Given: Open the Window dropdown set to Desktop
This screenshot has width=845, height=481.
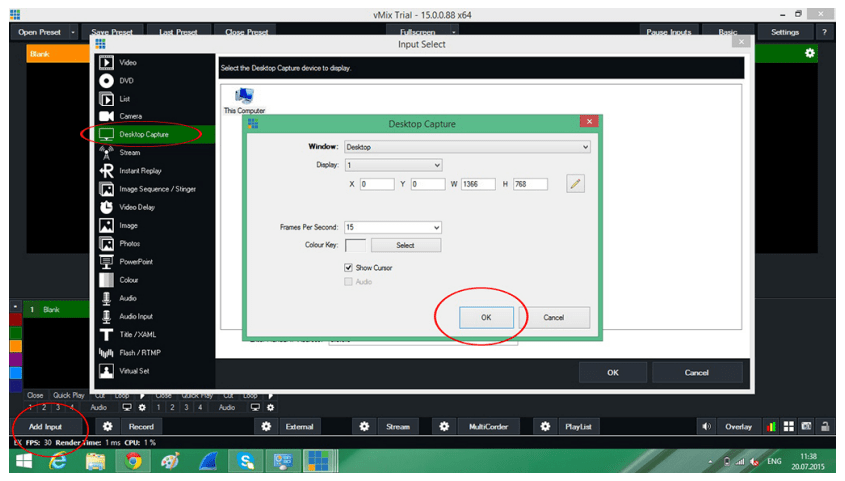Looking at the screenshot, I should tap(467, 147).
